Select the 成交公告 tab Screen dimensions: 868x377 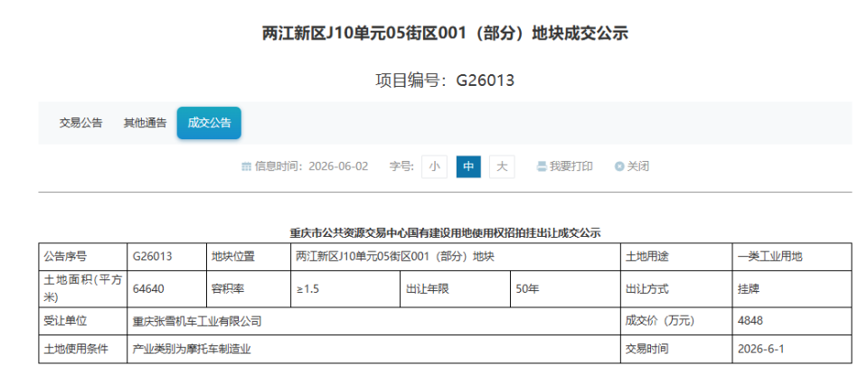coord(209,123)
